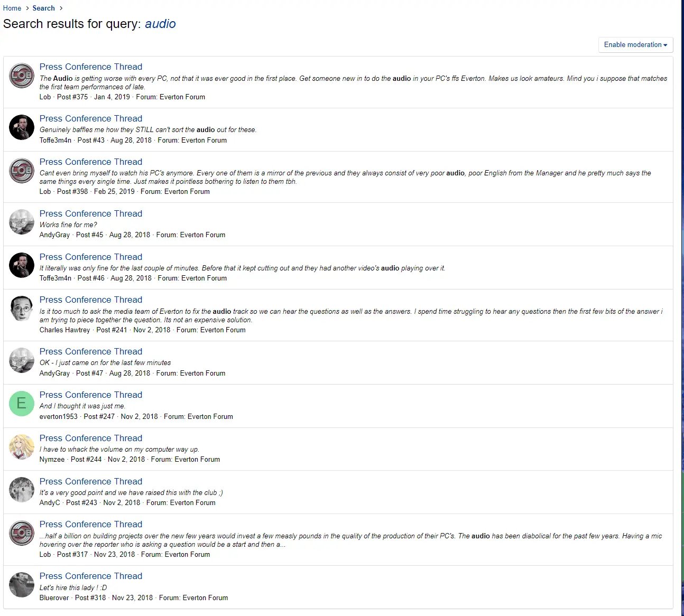
Task: Go to Home breadcrumb
Action: 12,8
